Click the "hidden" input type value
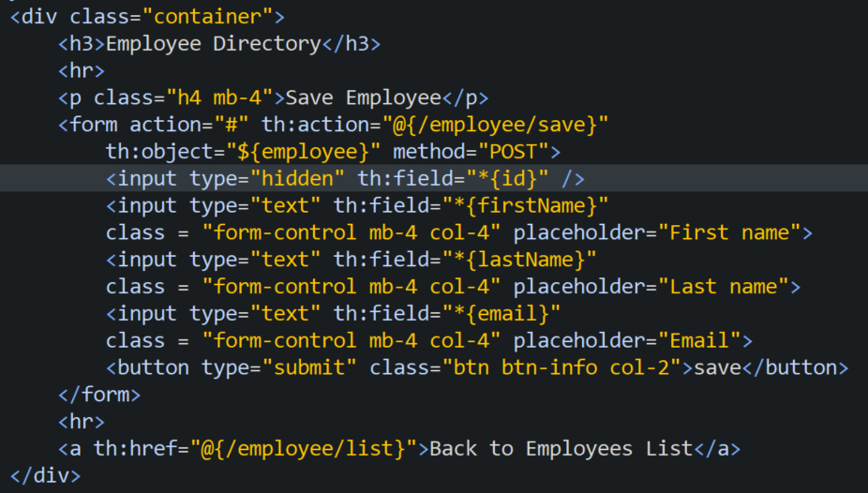868x493 pixels. click(x=298, y=179)
